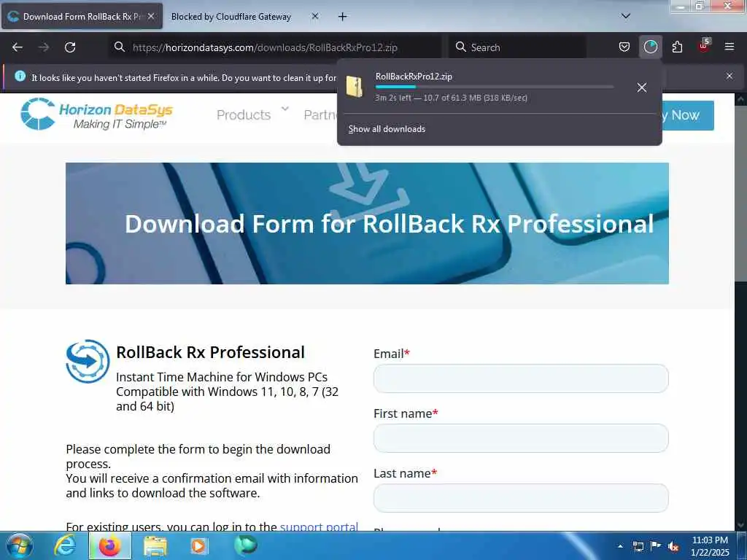
Task: Click the RollBackRxPro12.zip download entry name
Action: (414, 76)
